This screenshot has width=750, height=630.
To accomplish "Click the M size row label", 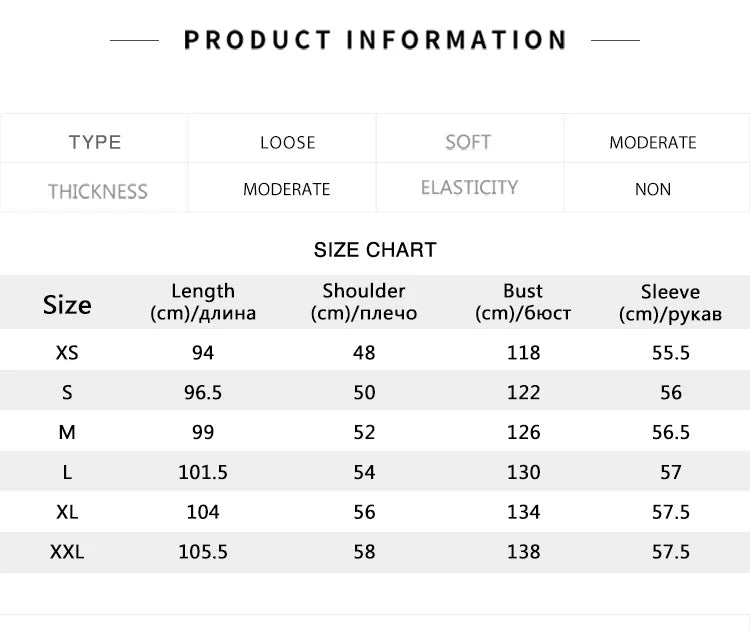I will (67, 432).
